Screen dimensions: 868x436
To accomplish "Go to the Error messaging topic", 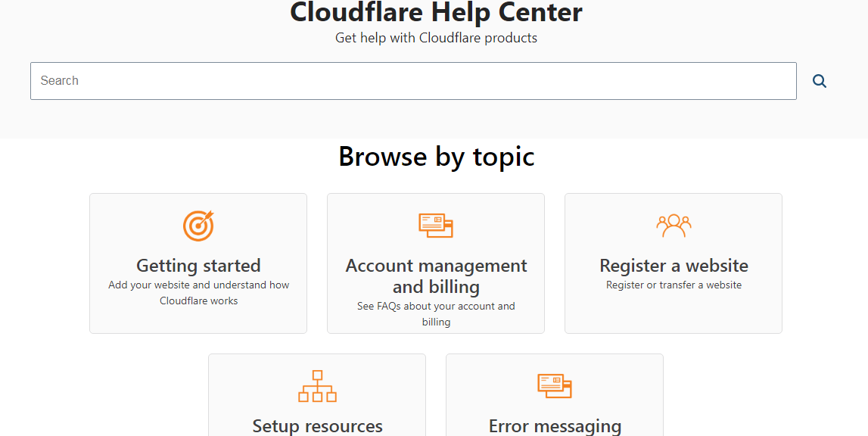I will (555, 426).
